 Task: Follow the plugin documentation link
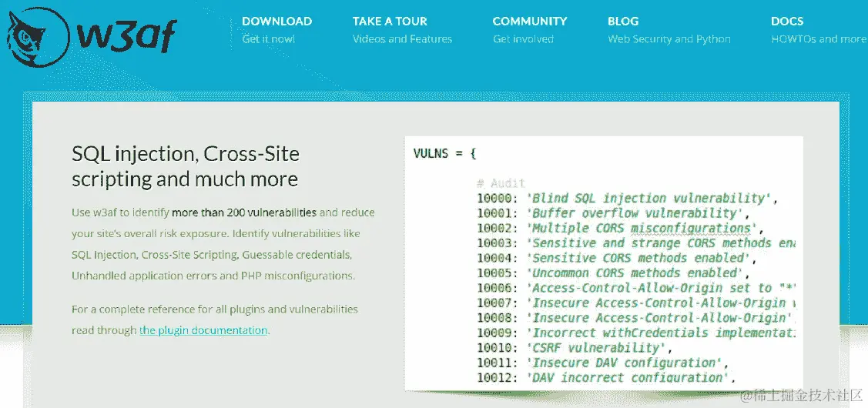point(203,330)
